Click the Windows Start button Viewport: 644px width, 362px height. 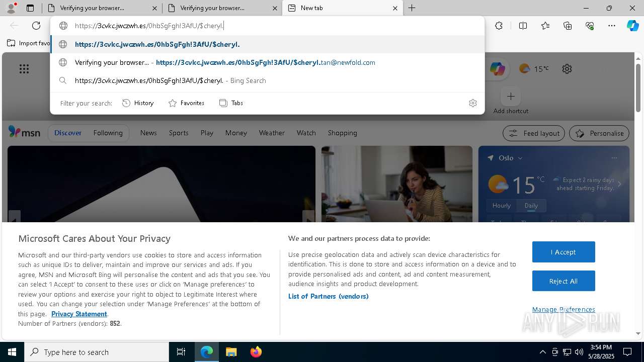12,352
